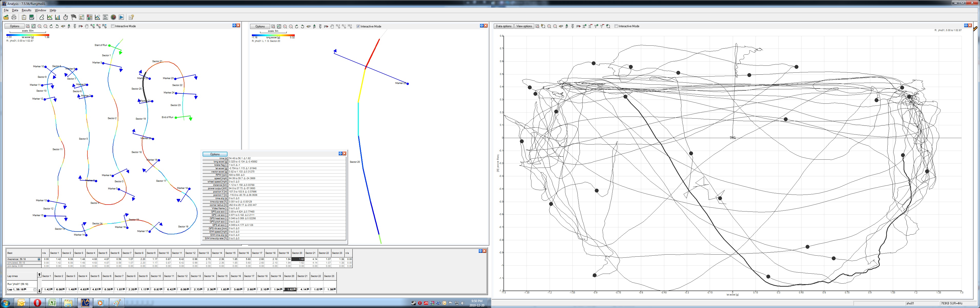The image size is (980, 308).
Task: Click the down arrow beside Lap 1 row
Action: 39,291
